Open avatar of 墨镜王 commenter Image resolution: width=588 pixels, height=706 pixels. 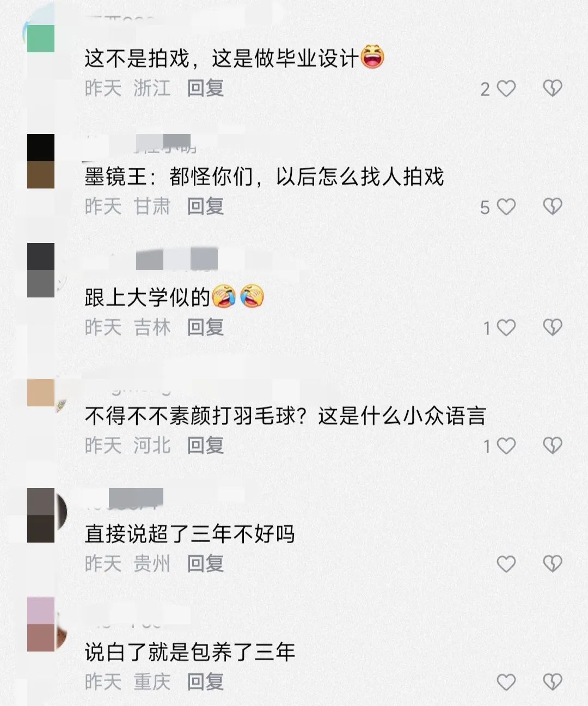click(x=41, y=161)
